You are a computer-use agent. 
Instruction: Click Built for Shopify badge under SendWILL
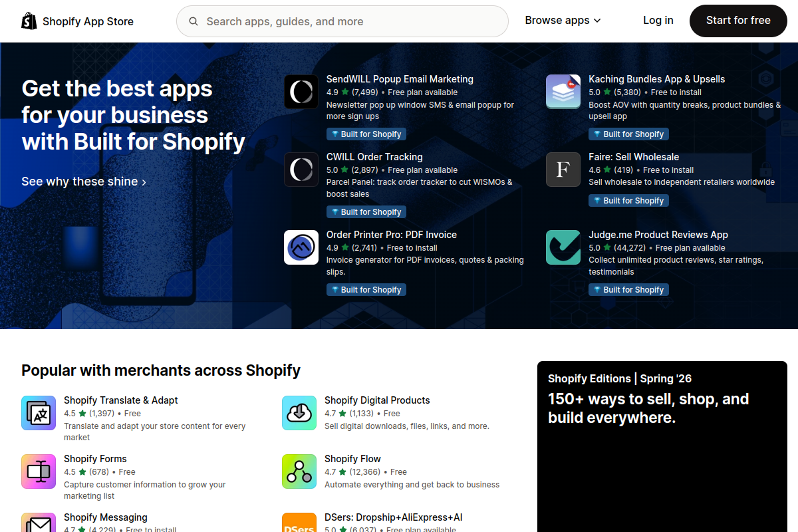pos(366,134)
